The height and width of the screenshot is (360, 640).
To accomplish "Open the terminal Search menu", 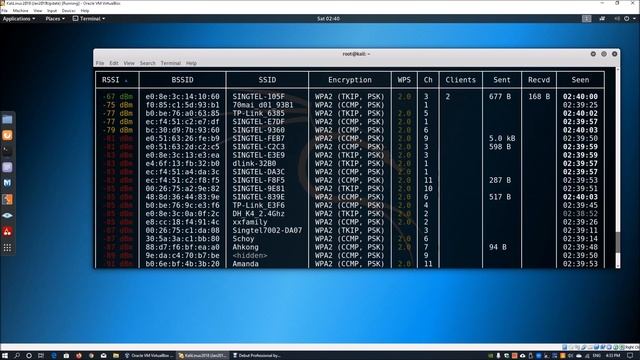I will [147, 63].
